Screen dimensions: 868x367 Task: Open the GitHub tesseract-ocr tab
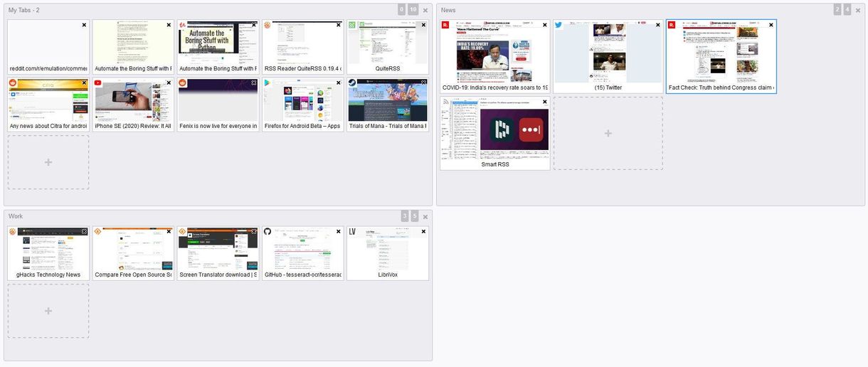[x=302, y=254]
